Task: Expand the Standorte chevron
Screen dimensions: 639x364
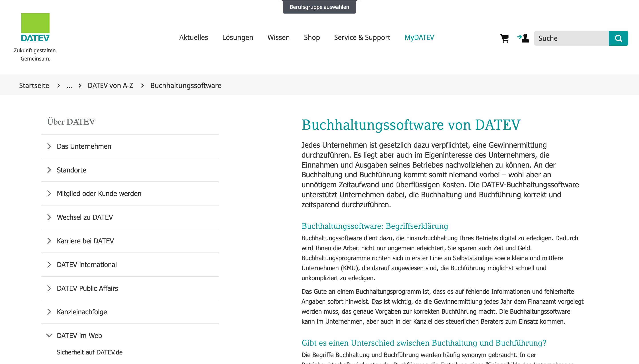Action: pos(49,170)
